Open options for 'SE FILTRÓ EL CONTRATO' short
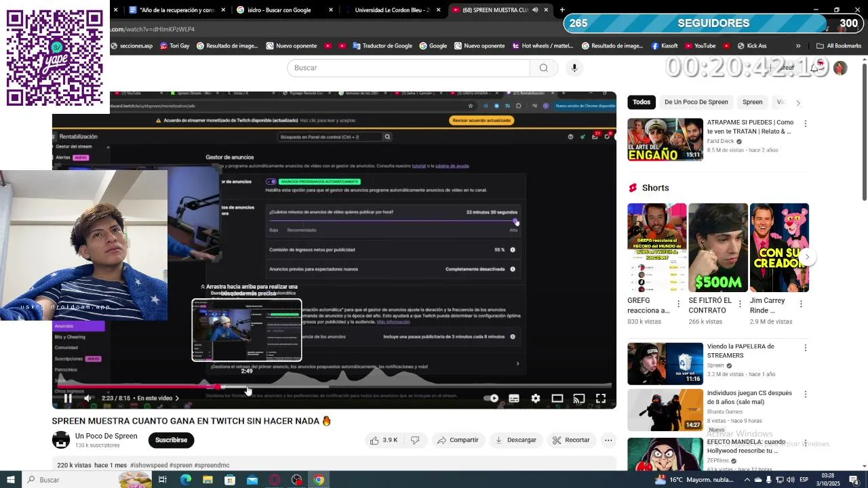The image size is (868, 488). click(x=740, y=304)
